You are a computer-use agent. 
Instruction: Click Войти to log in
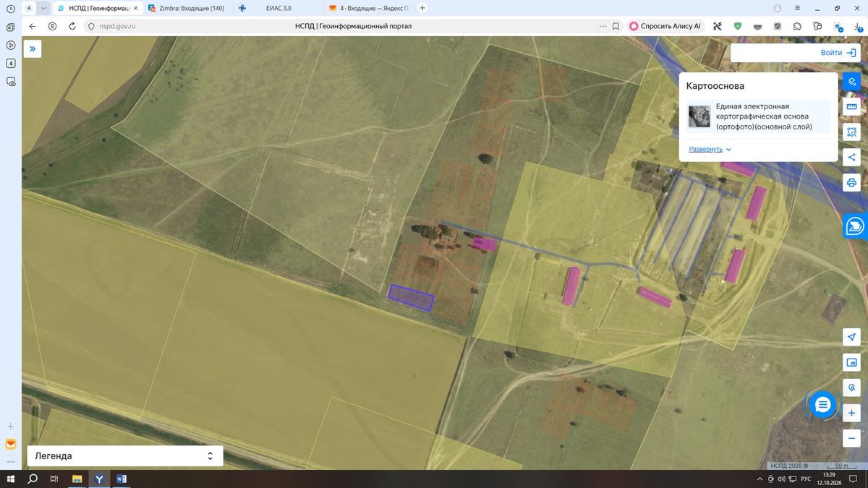coord(839,53)
